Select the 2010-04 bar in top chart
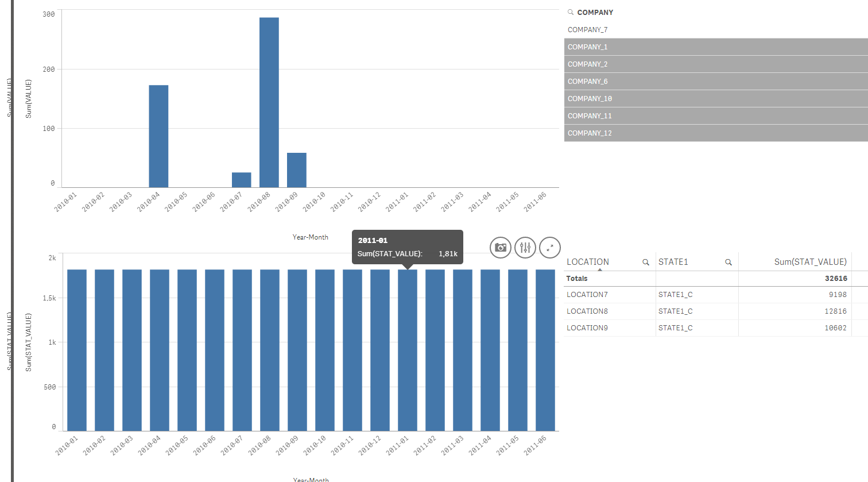Image resolution: width=868 pixels, height=482 pixels. [158, 136]
